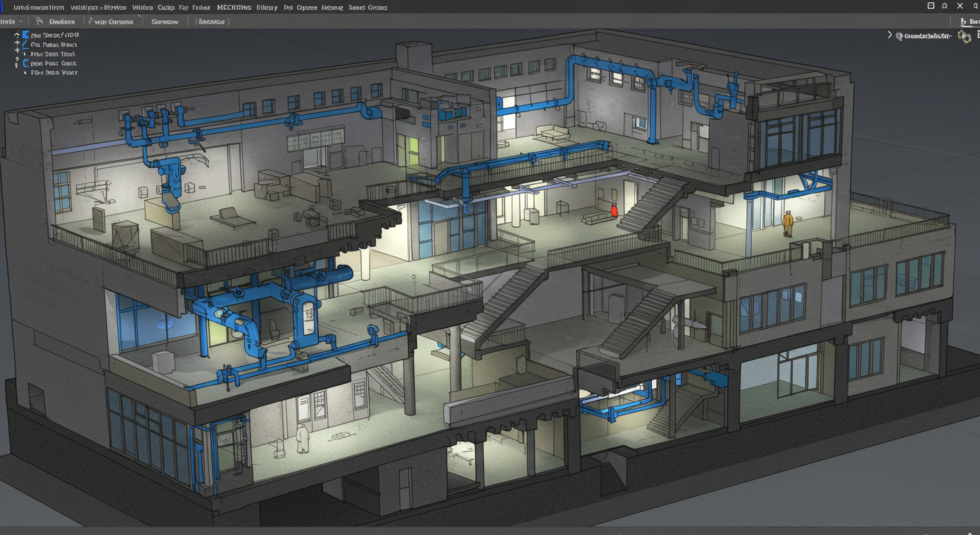Screen dimensions: 980x535
Task: Click the Sunview button in the toolbar
Action: pos(165,22)
